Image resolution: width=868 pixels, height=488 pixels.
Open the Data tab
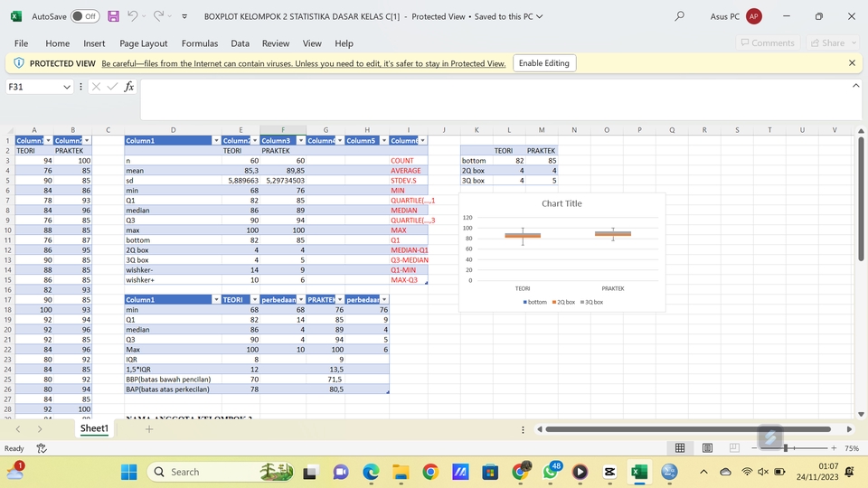click(240, 43)
